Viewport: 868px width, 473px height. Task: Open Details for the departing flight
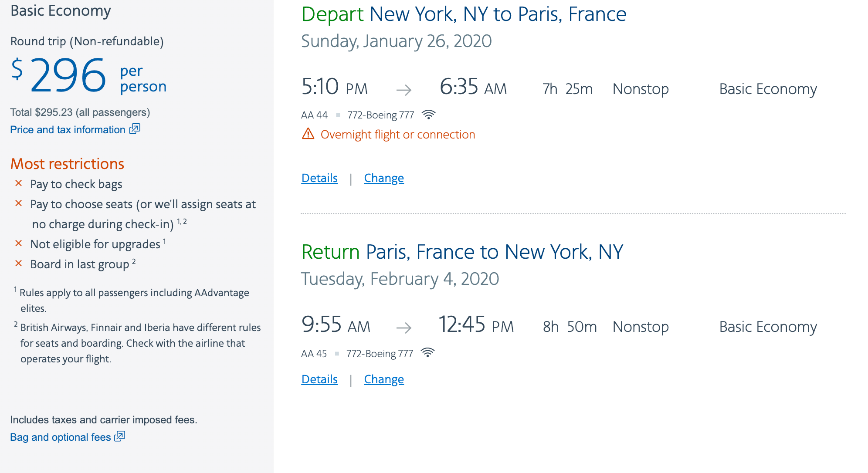[x=319, y=178]
